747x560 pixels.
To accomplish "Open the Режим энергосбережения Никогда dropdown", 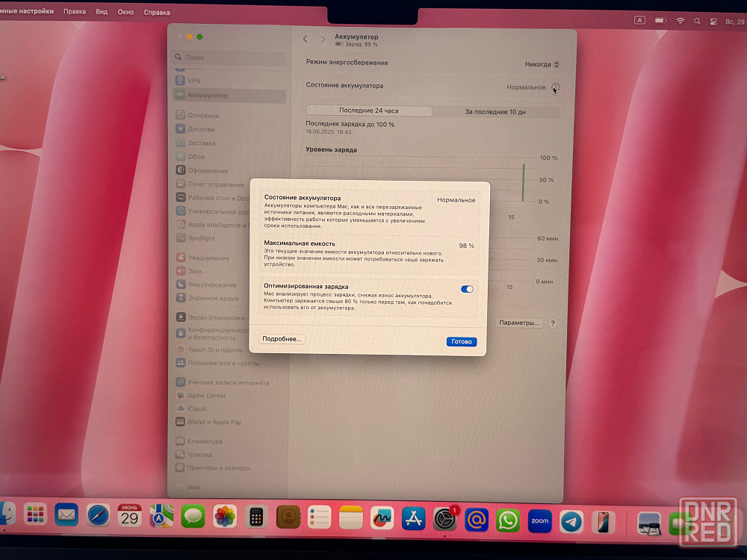I will (x=542, y=64).
